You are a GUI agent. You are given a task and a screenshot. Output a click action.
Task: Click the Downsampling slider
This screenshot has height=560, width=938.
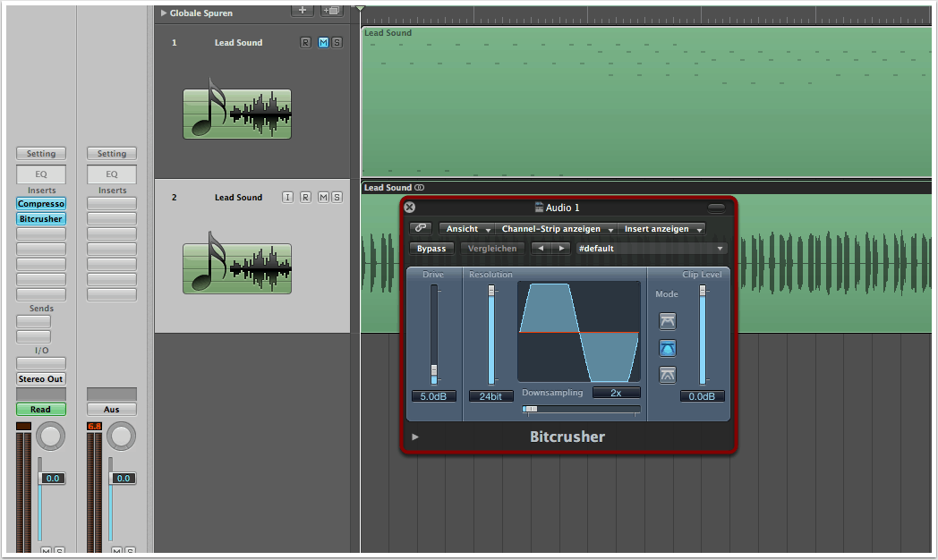[582, 409]
